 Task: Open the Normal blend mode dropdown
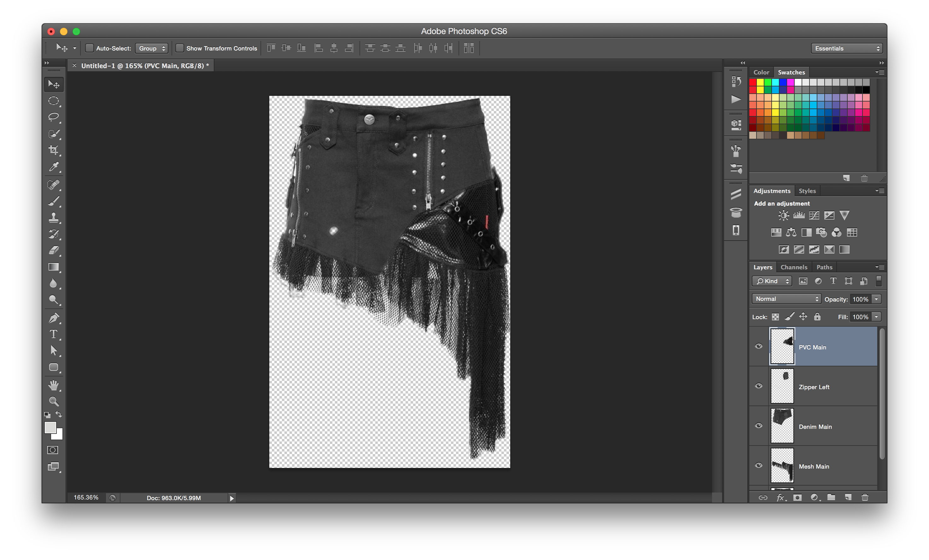tap(786, 299)
